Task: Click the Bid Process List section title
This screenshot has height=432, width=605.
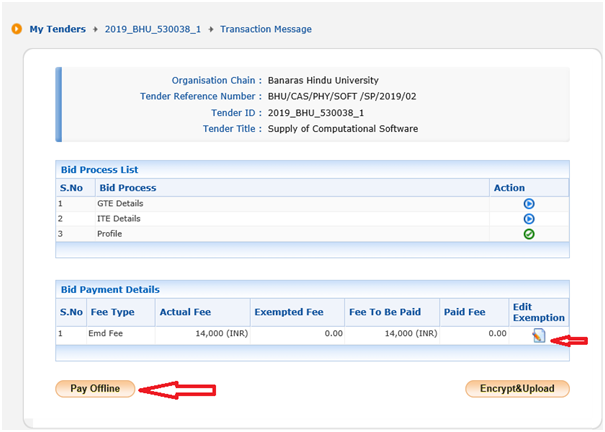Action: point(100,170)
